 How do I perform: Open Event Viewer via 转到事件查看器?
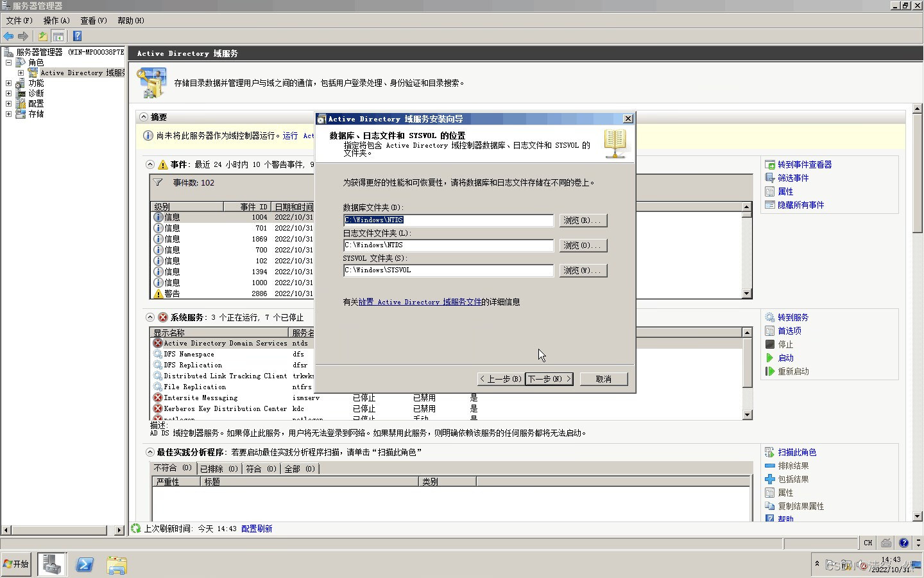pos(805,164)
